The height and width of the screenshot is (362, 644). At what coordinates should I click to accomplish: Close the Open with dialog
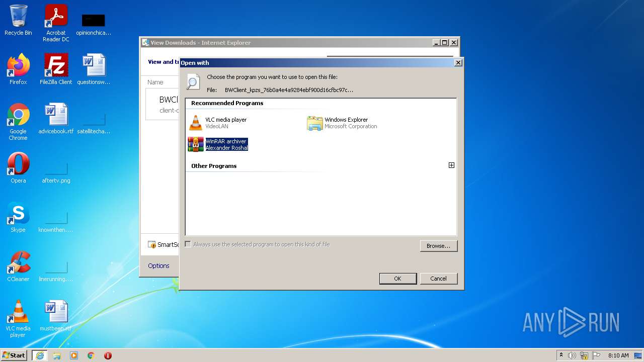click(458, 63)
